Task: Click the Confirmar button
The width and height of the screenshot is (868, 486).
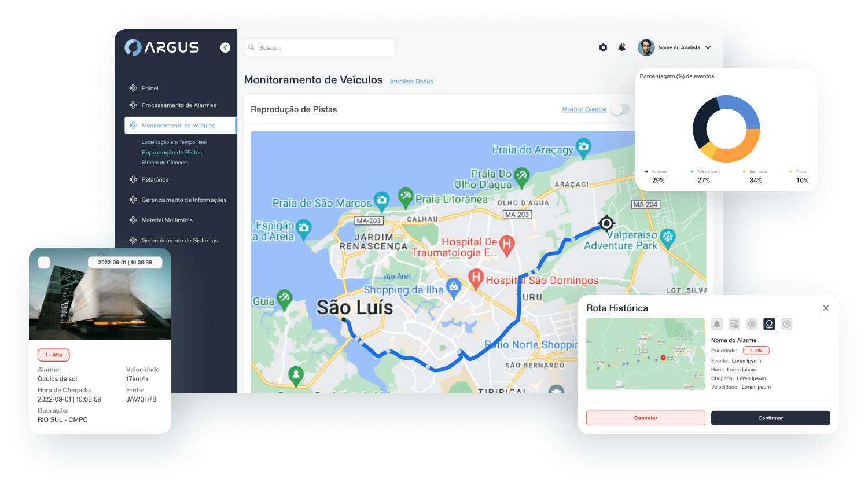Action: coord(771,418)
